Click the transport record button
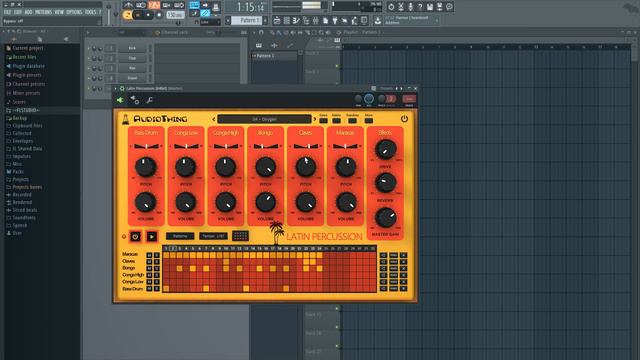Viewport: 640px width, 360px height. point(159,15)
